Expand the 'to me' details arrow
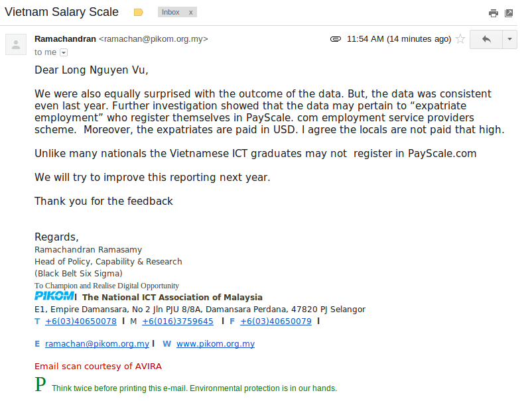 tap(64, 52)
